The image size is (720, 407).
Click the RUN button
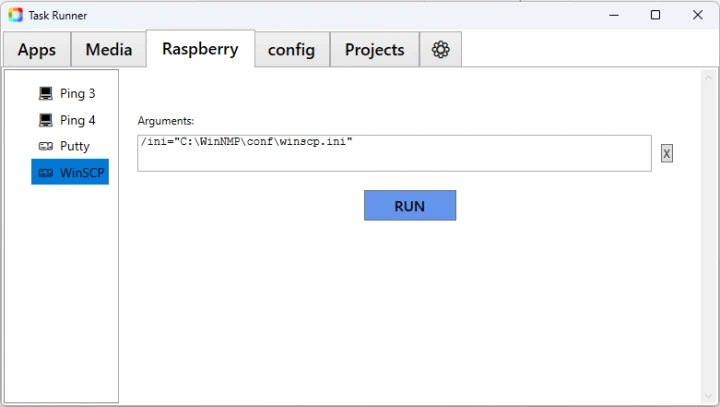(410, 205)
